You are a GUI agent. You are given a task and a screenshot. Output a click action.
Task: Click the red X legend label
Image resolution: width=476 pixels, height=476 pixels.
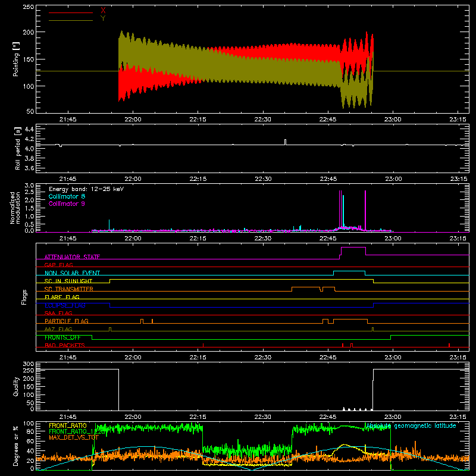tap(103, 10)
